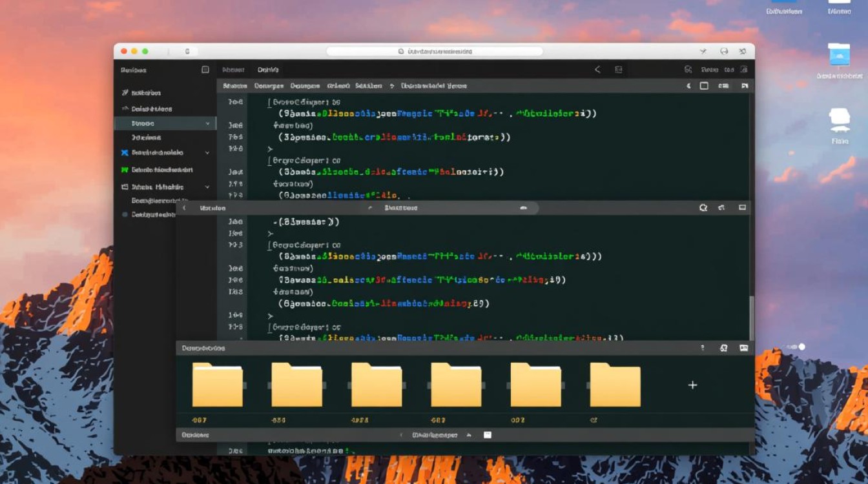Viewport: 868px width, 484px height.
Task: Expand the chevron beside the blue X item
Action: click(x=207, y=153)
